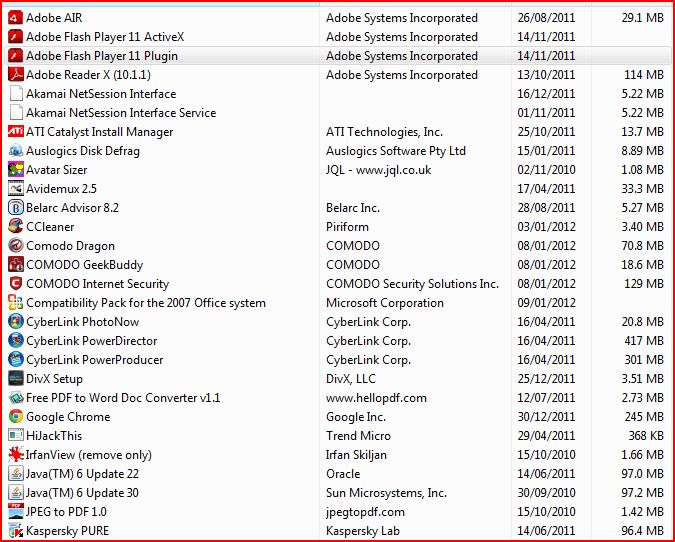Click the CCleaner program icon

pos(16,227)
